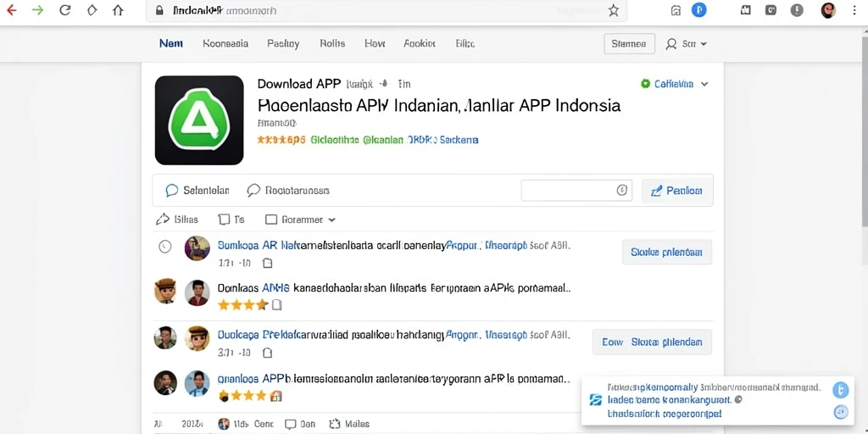Toggle the Goranmer checkbox
The height and width of the screenshot is (434, 868).
pyautogui.click(x=270, y=220)
